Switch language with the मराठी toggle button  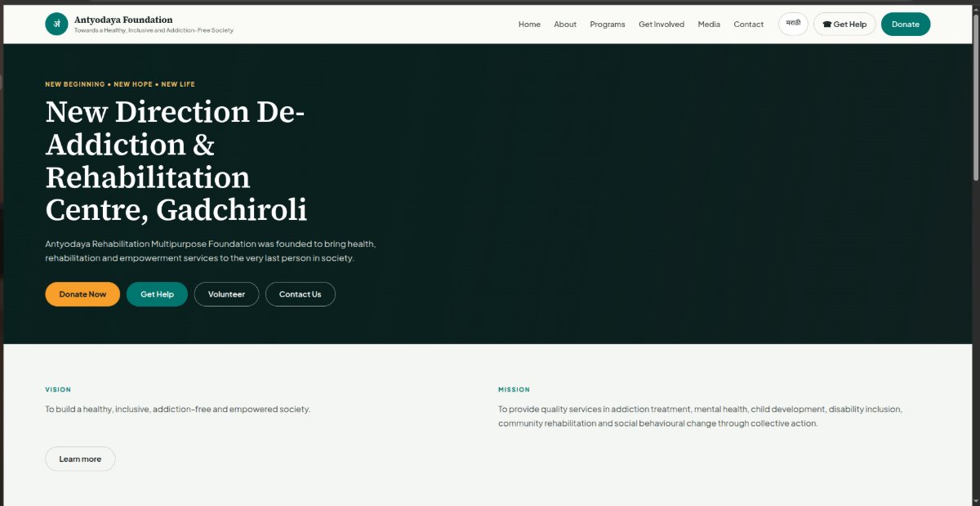coord(793,24)
